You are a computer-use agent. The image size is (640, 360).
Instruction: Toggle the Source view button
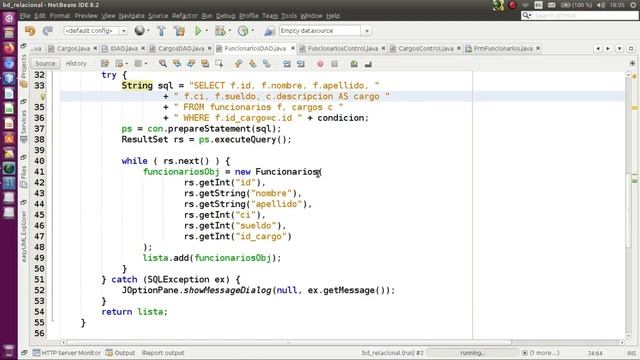45,64
